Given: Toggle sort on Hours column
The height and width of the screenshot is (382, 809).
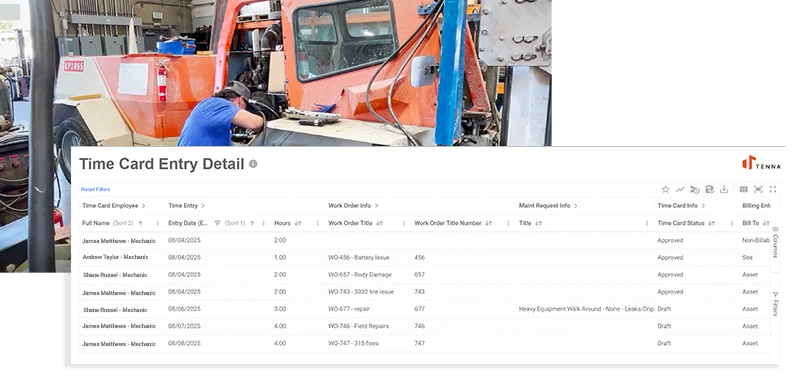Looking at the screenshot, I should point(298,224).
